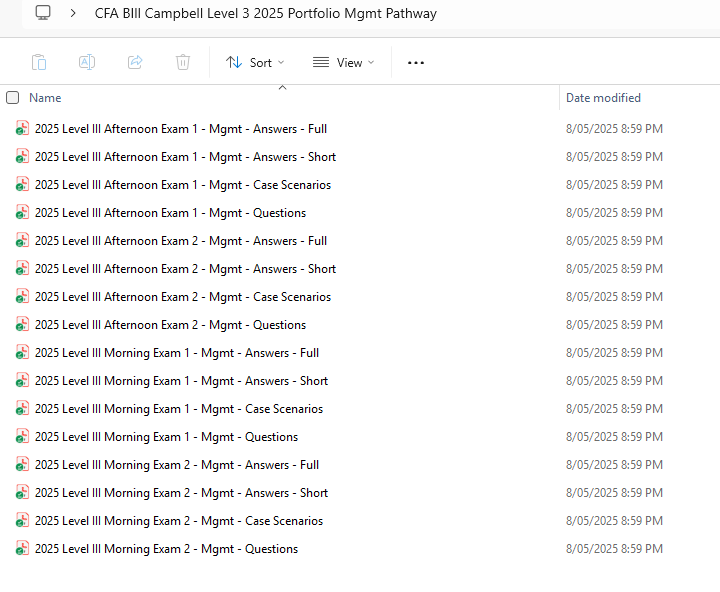Click the Paste icon in toolbar
The height and width of the screenshot is (592, 720).
coord(39,62)
